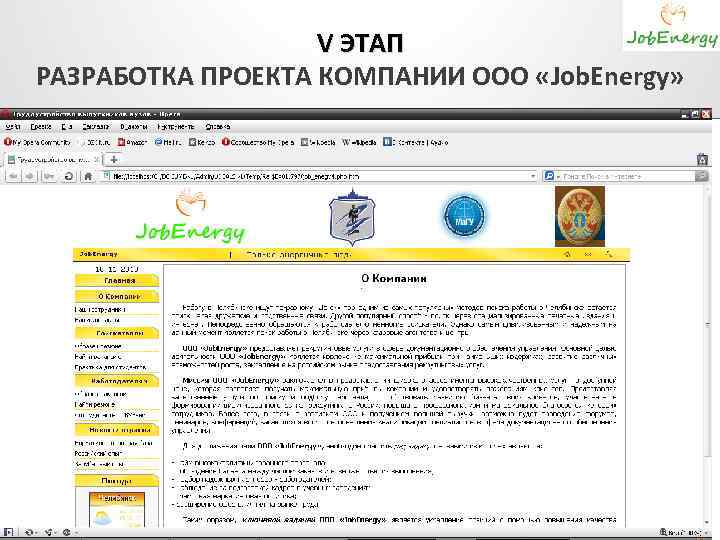This screenshot has width=720, height=540.
Task: Go forward with the forward arrow
Action: tap(29, 176)
